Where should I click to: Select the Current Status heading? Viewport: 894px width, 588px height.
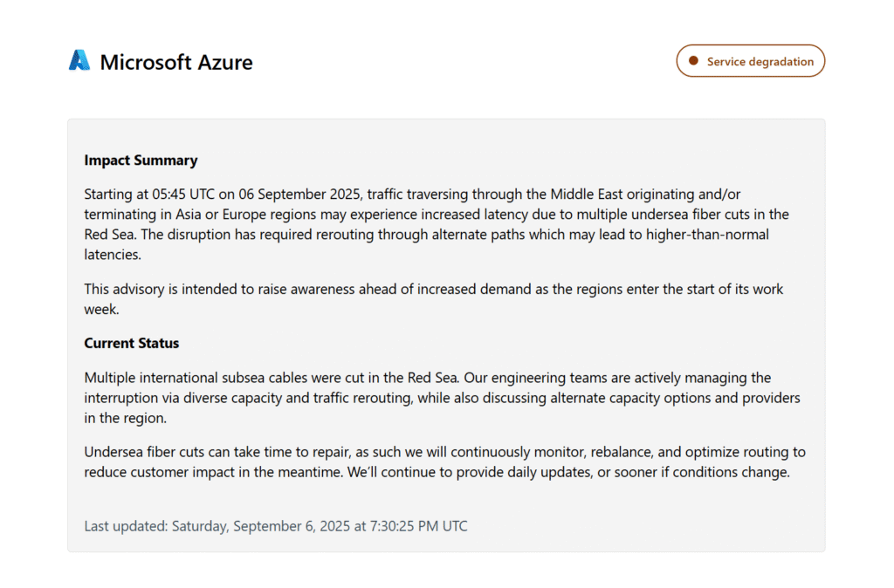click(x=131, y=343)
